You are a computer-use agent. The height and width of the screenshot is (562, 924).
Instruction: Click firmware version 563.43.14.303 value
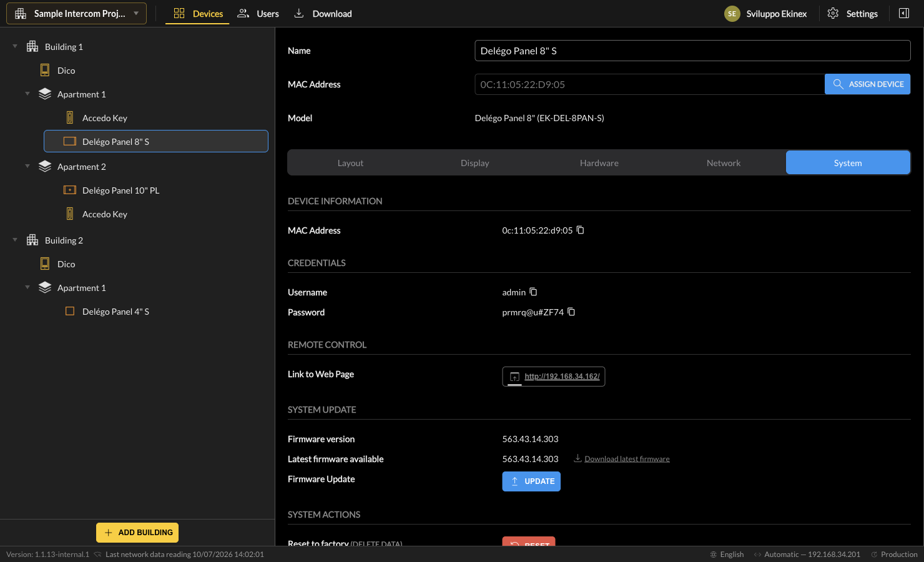pyautogui.click(x=531, y=439)
